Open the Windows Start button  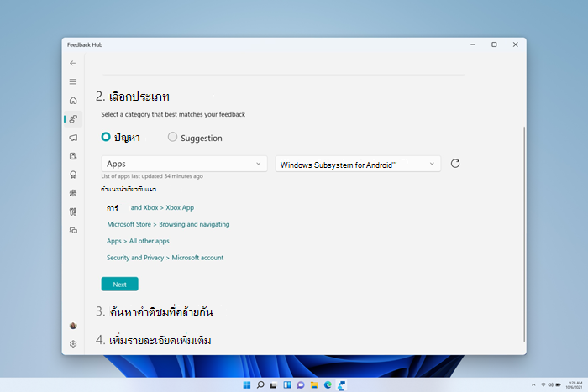click(x=246, y=385)
